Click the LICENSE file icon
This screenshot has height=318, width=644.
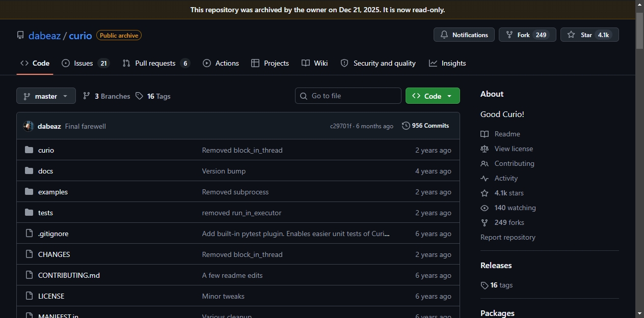[29, 296]
